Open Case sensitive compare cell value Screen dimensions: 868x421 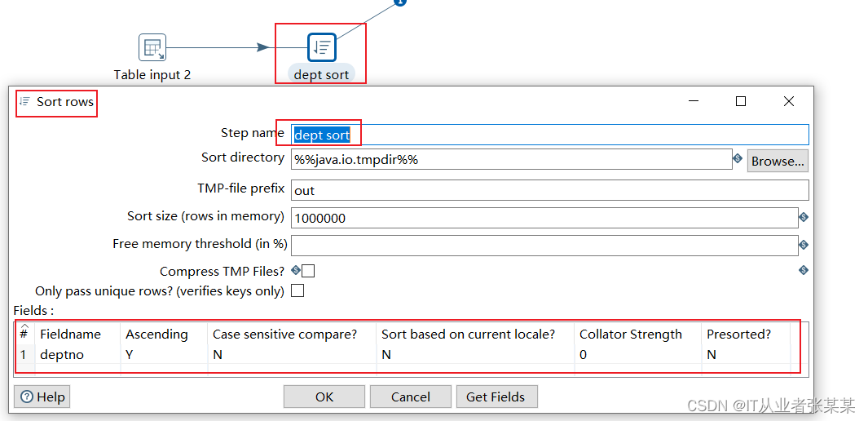[x=218, y=355]
